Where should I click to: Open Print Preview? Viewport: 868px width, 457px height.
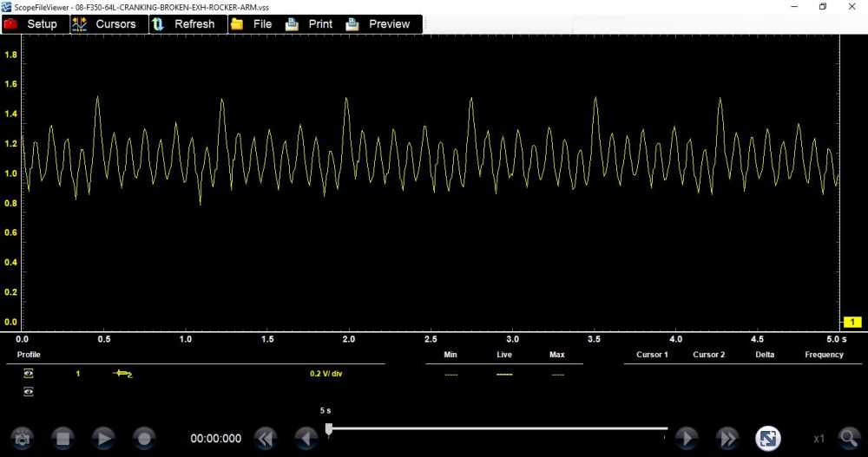click(x=379, y=24)
